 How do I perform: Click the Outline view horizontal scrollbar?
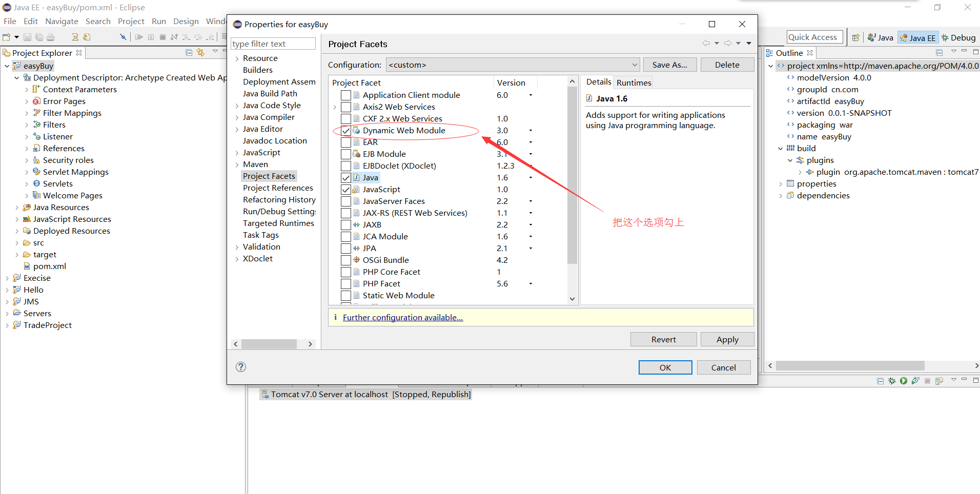[x=850, y=366]
